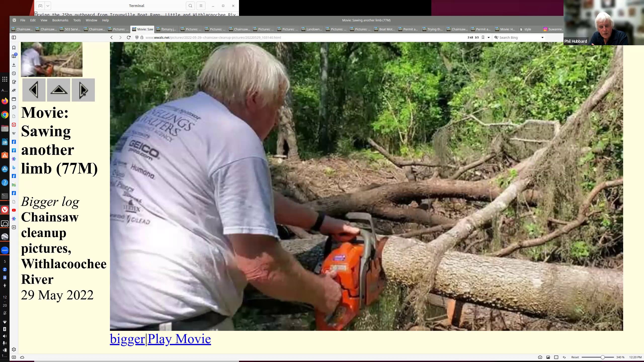Open Terminal hamburger menu
This screenshot has height=362, width=644.
coord(201,6)
